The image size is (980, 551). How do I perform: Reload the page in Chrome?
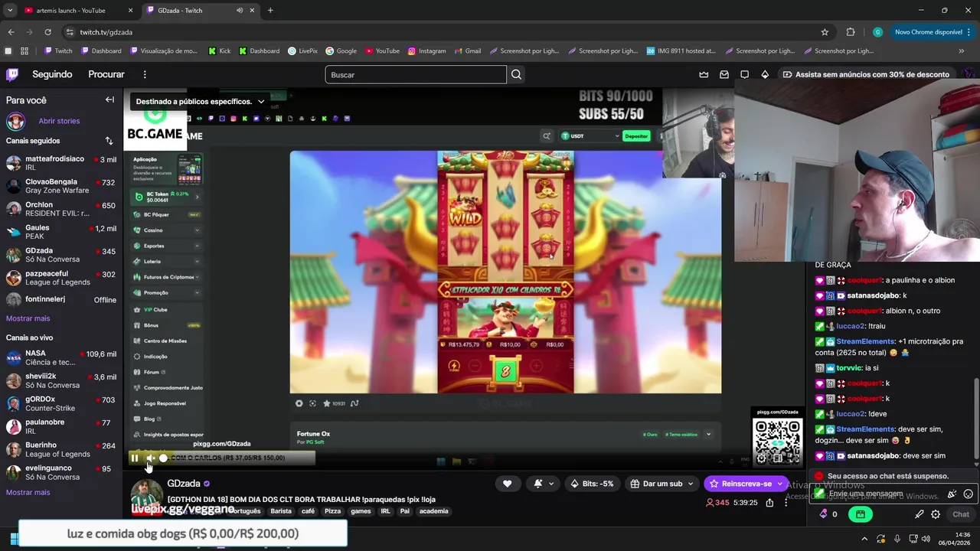pos(47,32)
